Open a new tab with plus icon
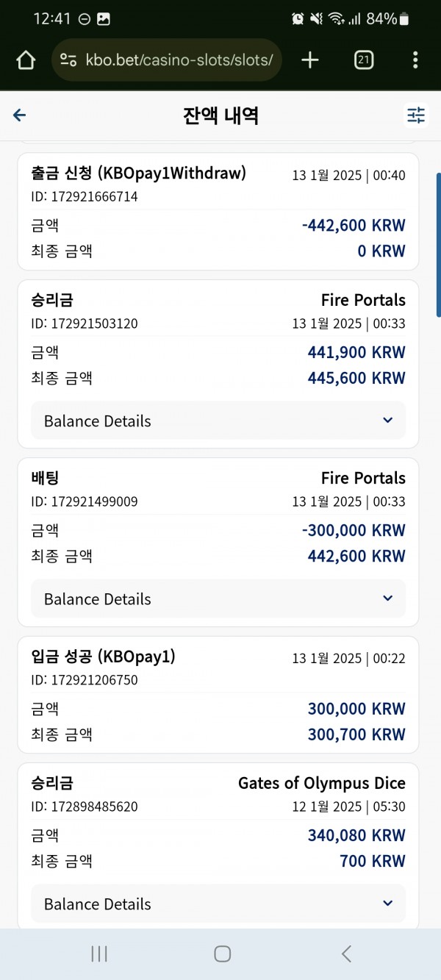 point(310,60)
